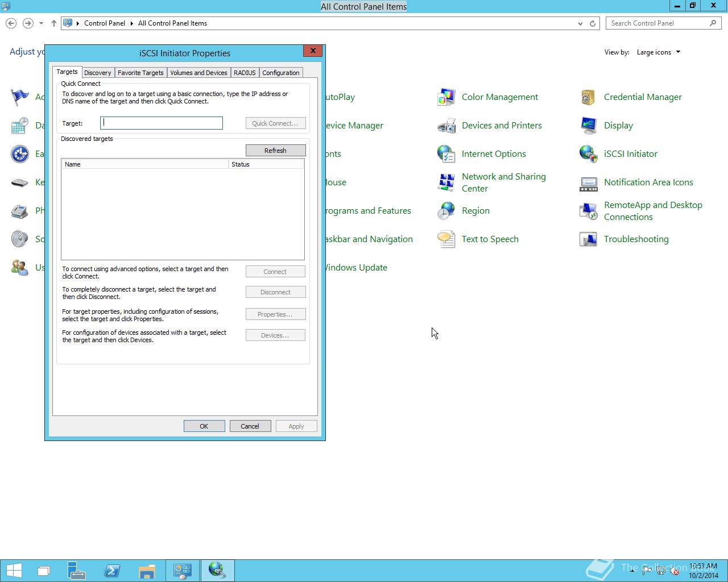The width and height of the screenshot is (728, 582).
Task: Open RemoteApp and Desktop Connections icon
Action: coord(589,211)
